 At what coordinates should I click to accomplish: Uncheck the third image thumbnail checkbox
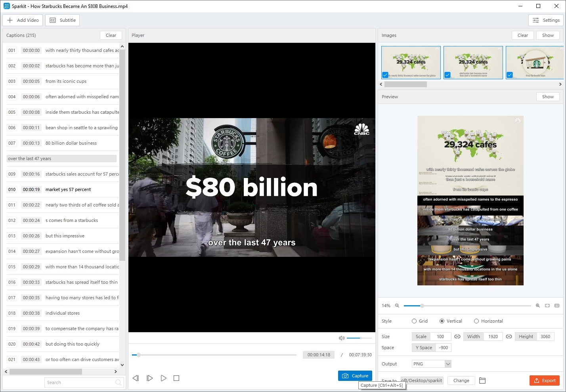point(510,75)
